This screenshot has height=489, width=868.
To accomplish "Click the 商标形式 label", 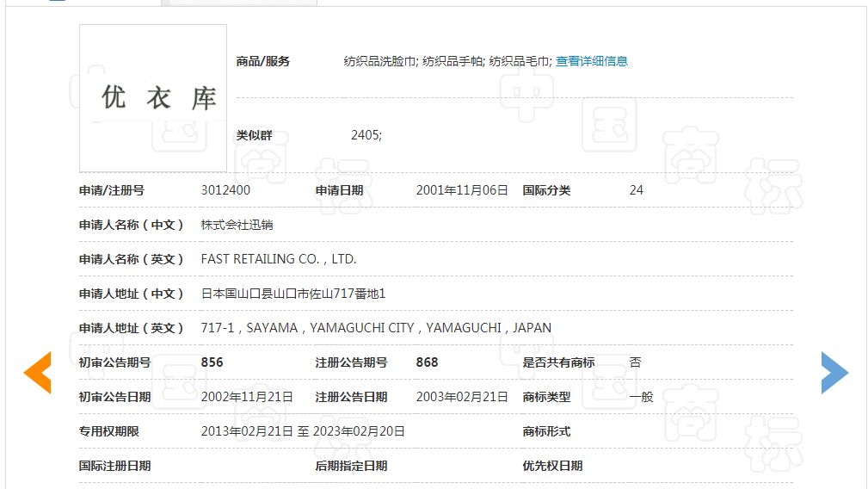I will tap(546, 430).
